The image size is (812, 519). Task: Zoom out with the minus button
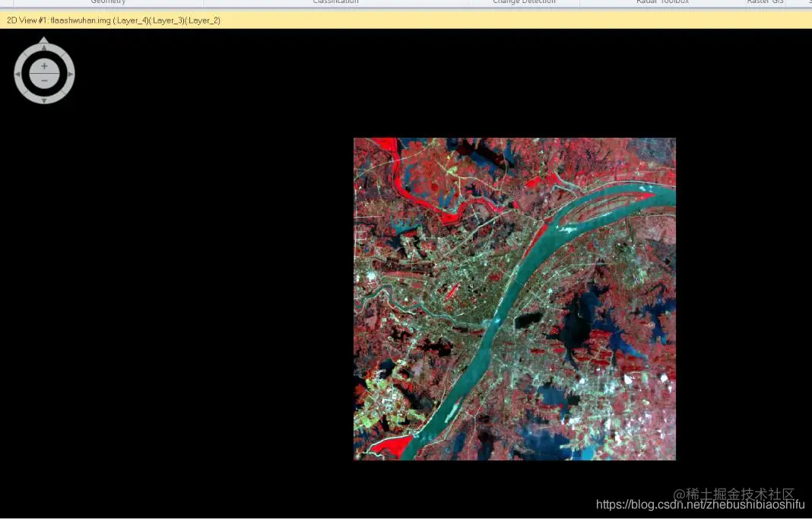pyautogui.click(x=45, y=81)
